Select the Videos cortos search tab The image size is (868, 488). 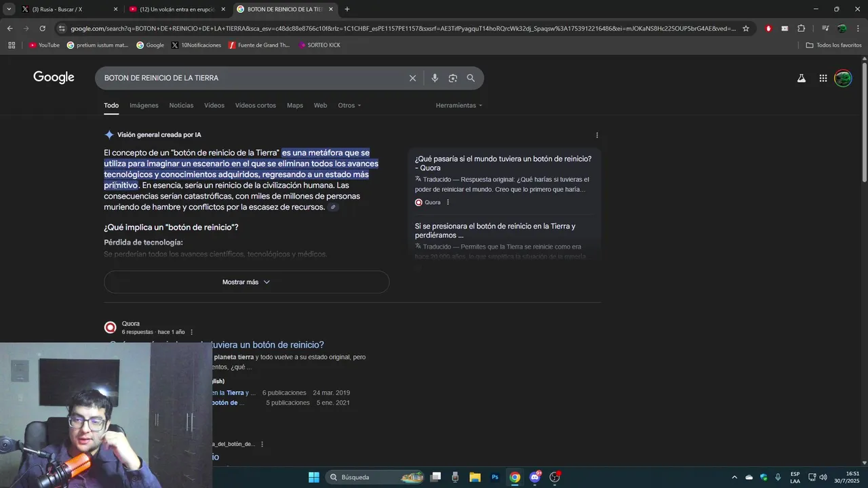(x=256, y=105)
